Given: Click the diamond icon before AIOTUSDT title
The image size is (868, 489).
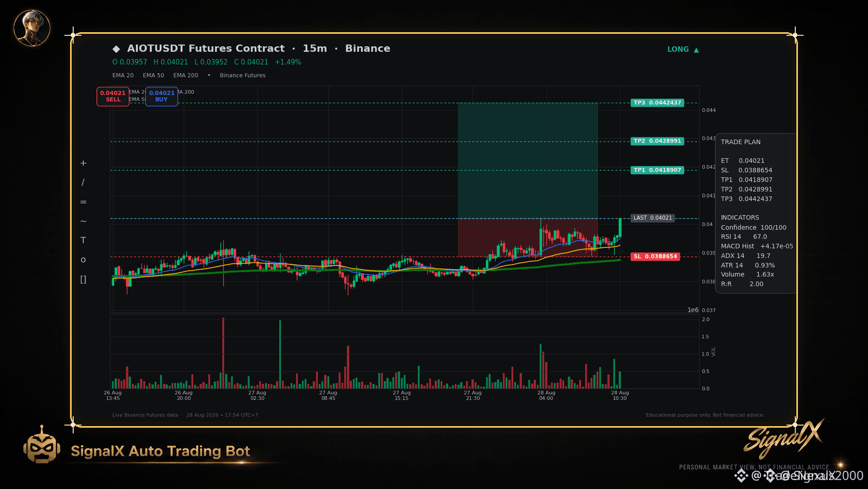Looking at the screenshot, I should (x=116, y=49).
